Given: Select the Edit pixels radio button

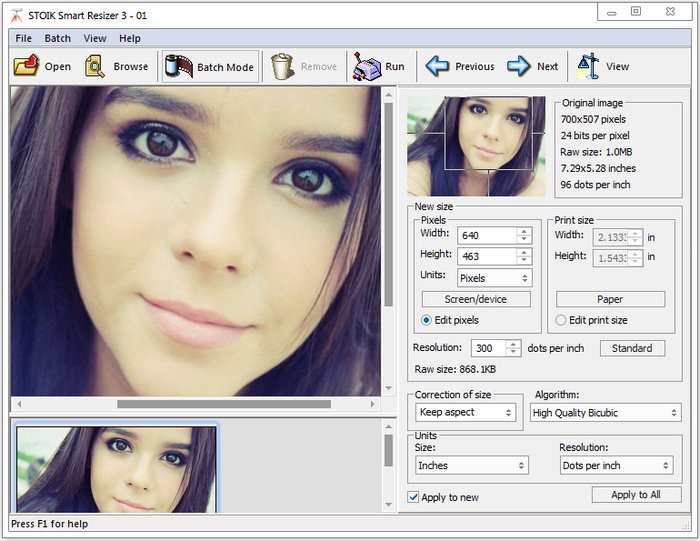Looking at the screenshot, I should [426, 320].
